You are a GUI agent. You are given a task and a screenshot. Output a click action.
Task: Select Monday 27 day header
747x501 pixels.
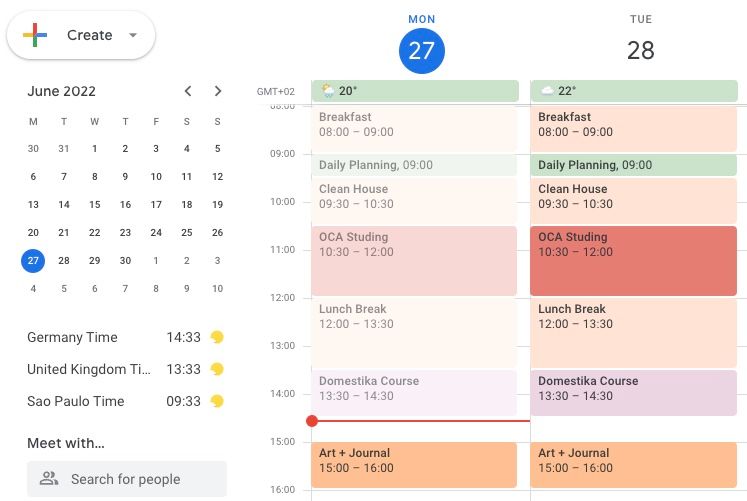click(x=421, y=50)
